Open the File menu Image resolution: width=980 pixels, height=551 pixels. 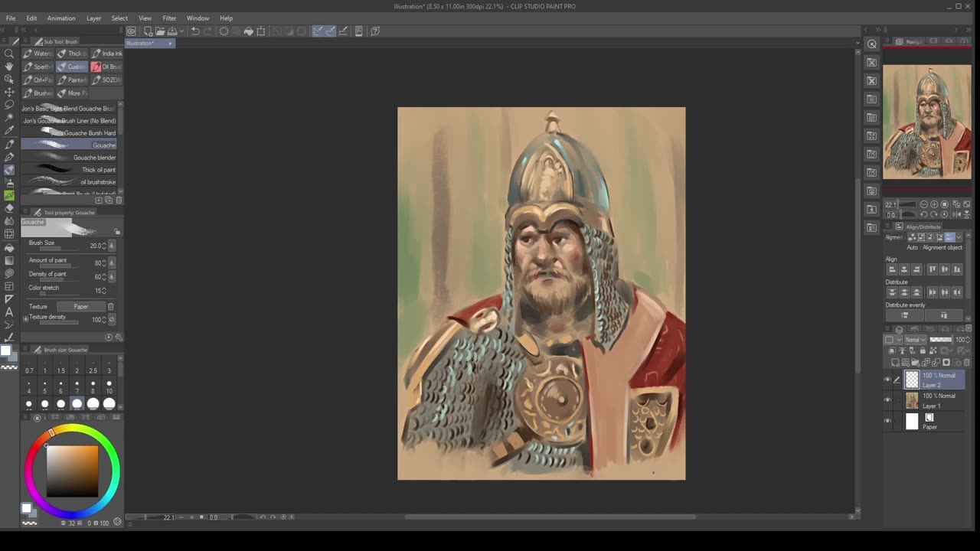click(11, 18)
